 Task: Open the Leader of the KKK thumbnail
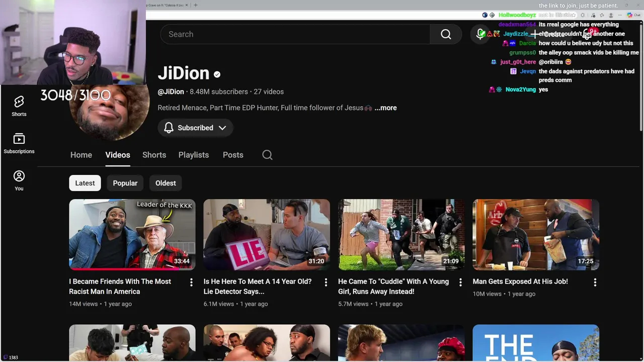(x=132, y=235)
